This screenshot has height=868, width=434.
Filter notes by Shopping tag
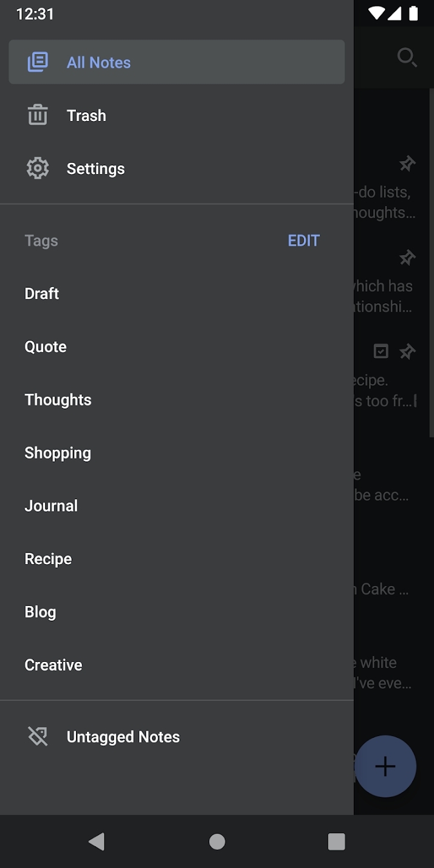pyautogui.click(x=58, y=453)
